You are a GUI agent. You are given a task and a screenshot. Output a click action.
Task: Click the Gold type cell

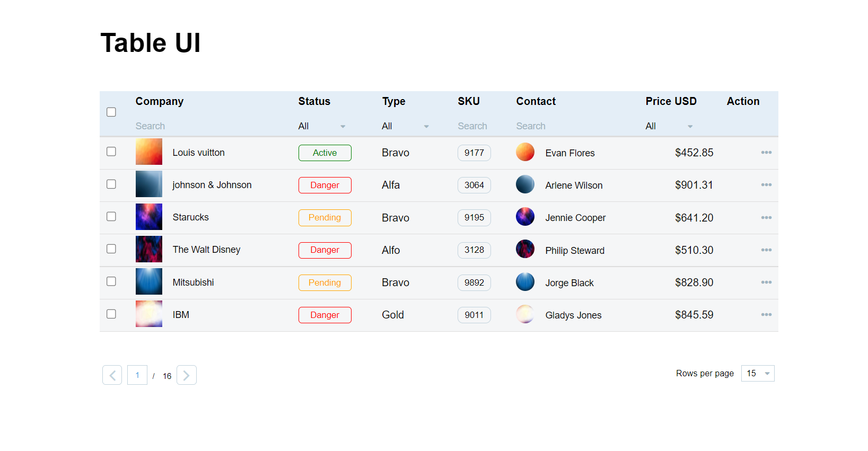pyautogui.click(x=393, y=315)
